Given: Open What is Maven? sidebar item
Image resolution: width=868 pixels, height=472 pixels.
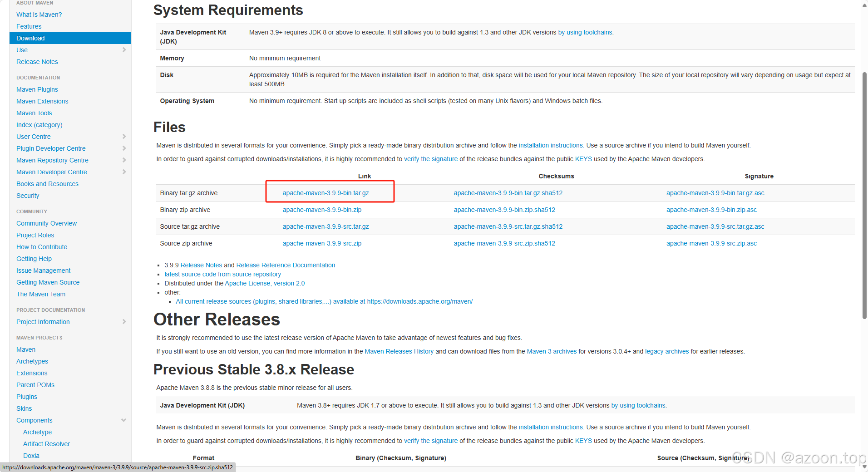Looking at the screenshot, I should [39, 15].
